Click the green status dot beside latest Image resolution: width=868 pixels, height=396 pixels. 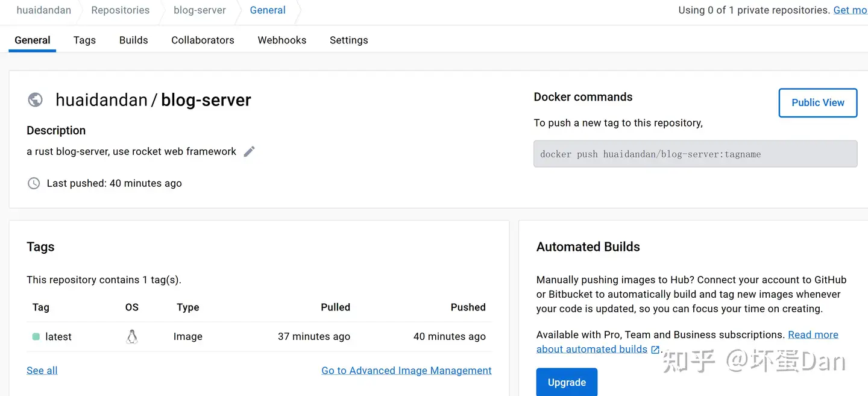click(x=36, y=337)
